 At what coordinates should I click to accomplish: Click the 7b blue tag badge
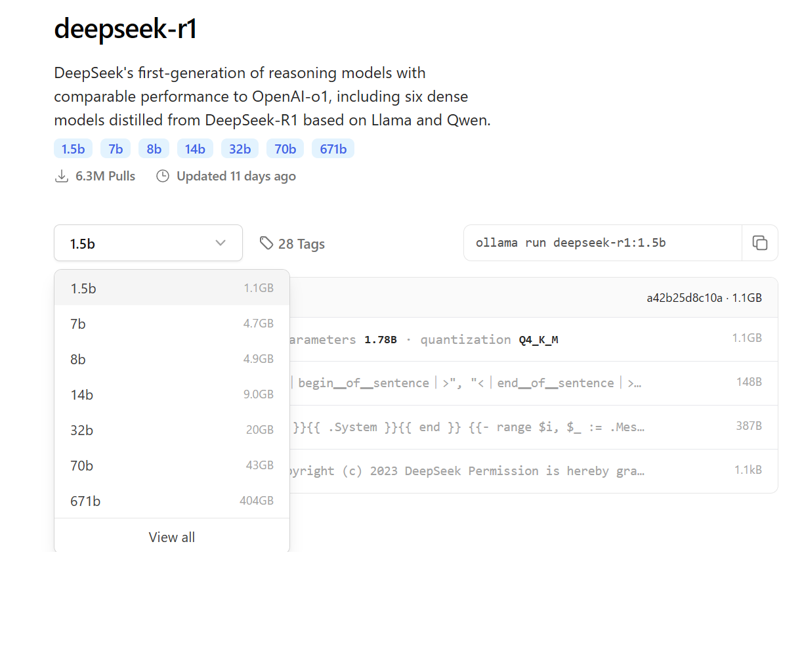pyautogui.click(x=116, y=149)
